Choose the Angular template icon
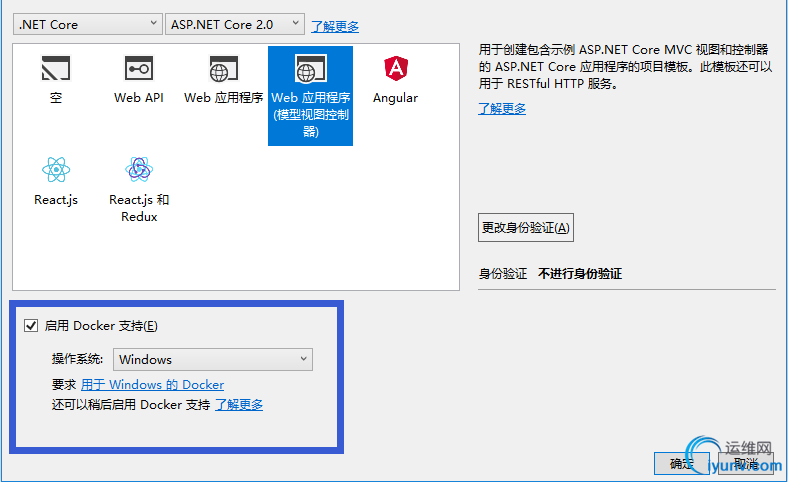Screen dimensions: 788x482 396,68
